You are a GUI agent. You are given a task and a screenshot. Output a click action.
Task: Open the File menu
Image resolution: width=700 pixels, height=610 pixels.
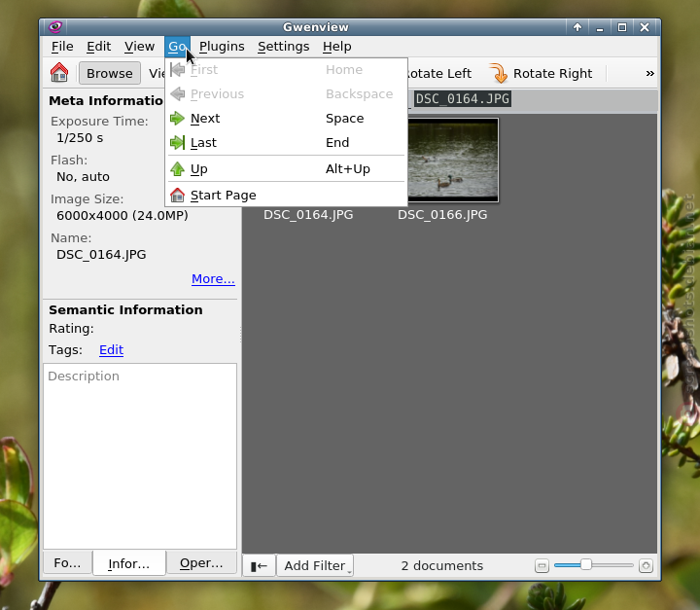tap(62, 47)
